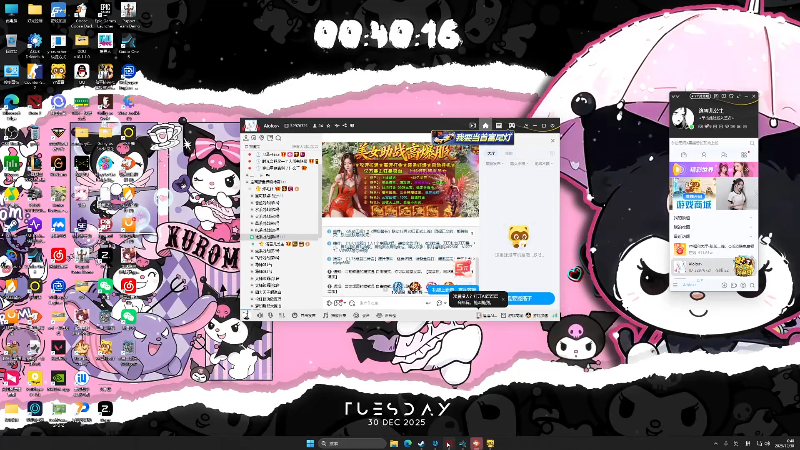
Task: Open This PC desktop icon
Action: pyautogui.click(x=11, y=13)
